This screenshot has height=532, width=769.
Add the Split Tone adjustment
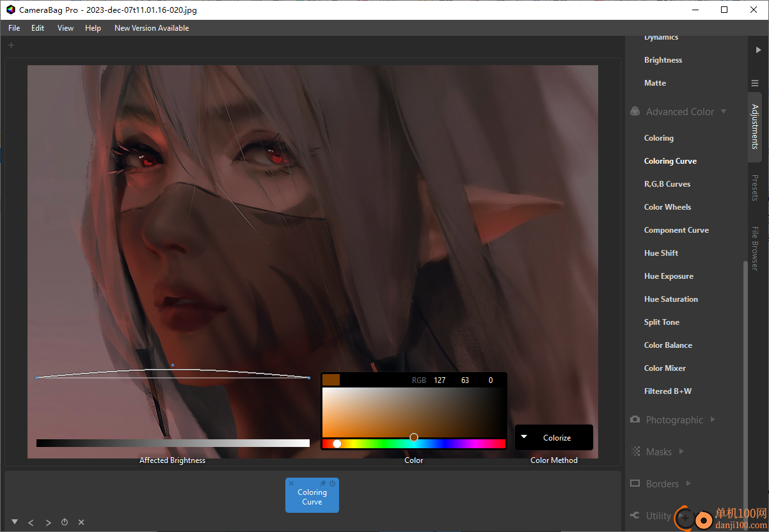tap(662, 322)
